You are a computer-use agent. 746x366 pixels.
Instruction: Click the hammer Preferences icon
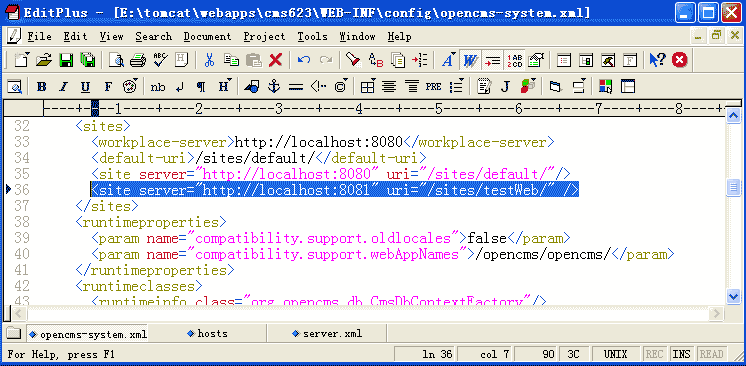[609, 60]
